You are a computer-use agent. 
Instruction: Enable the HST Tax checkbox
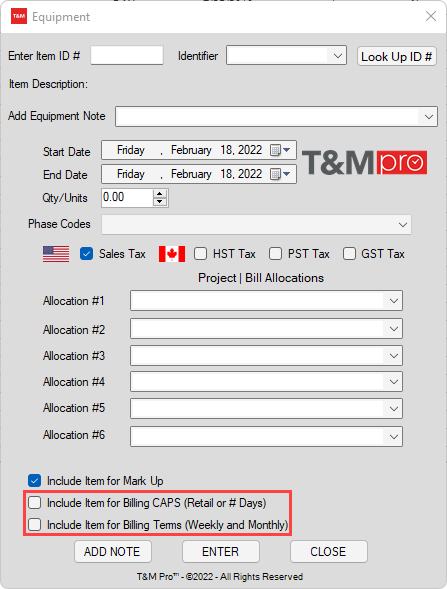tap(200, 254)
